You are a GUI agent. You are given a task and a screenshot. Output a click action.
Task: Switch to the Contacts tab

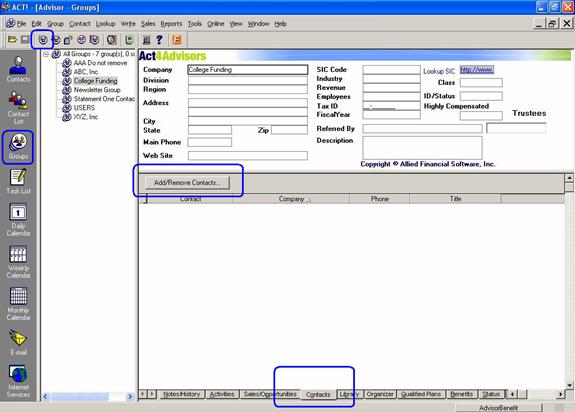pos(318,395)
